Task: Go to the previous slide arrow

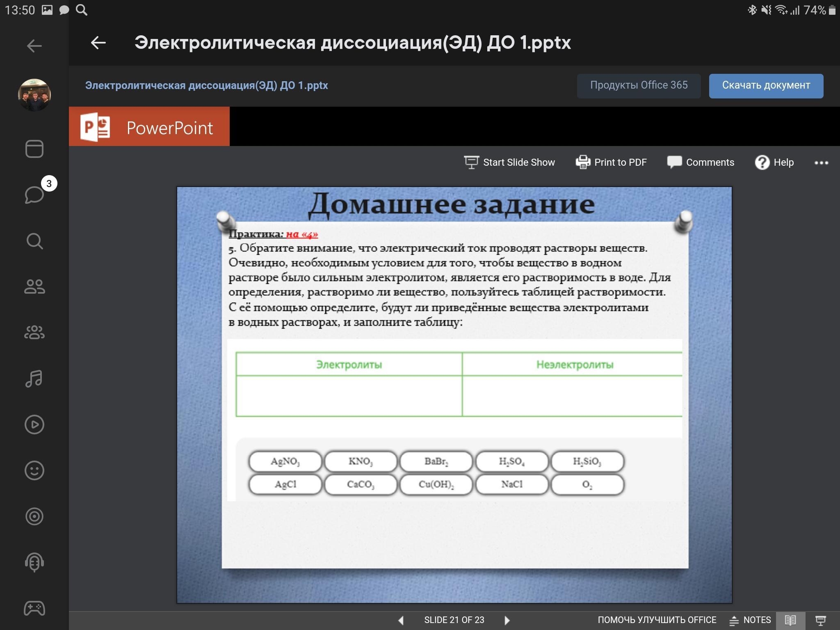Action: (x=401, y=620)
